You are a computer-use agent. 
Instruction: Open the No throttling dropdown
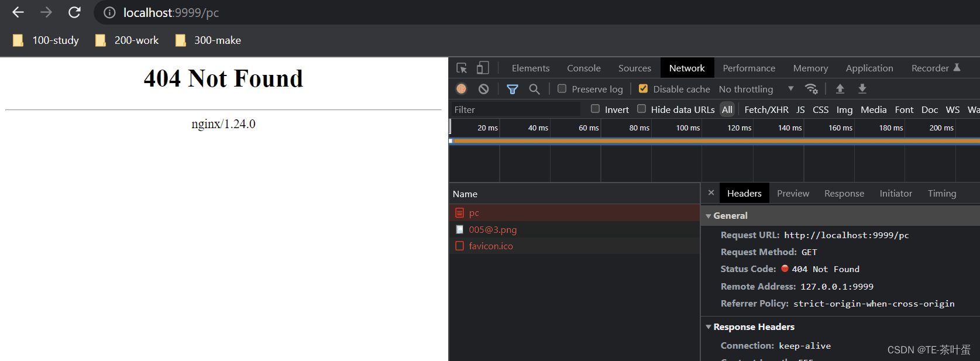coord(756,89)
